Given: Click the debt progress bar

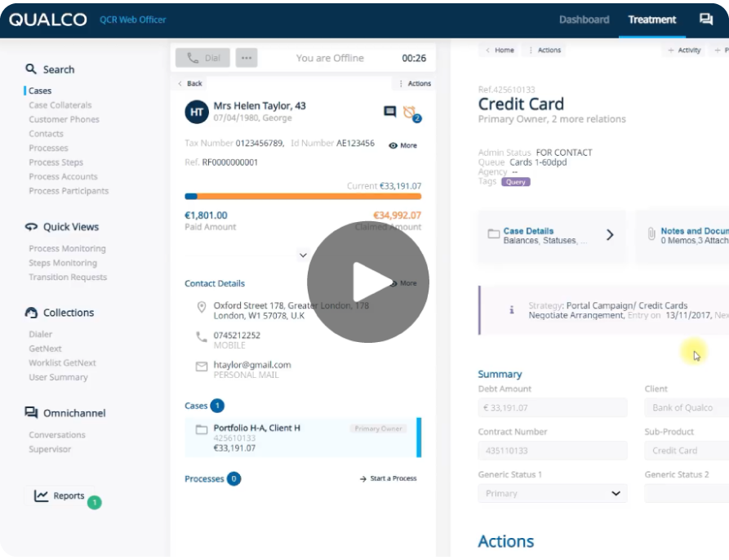Looking at the screenshot, I should (x=303, y=196).
